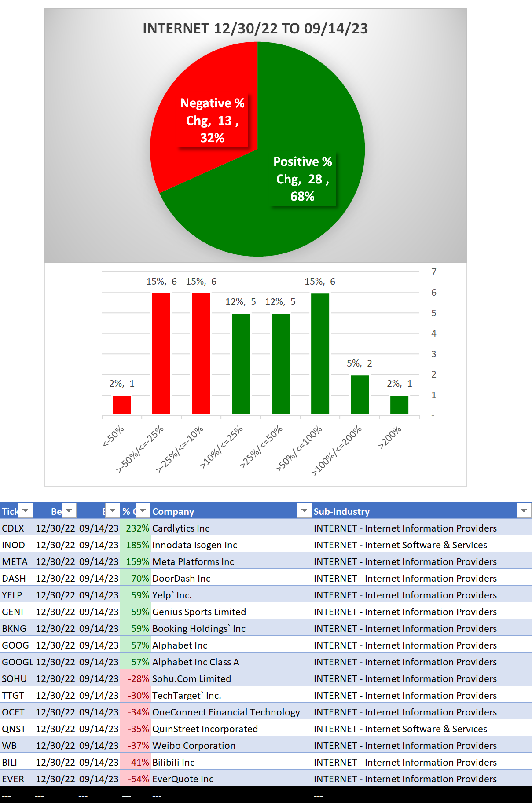Select the OCFT ticker cell

(x=17, y=712)
